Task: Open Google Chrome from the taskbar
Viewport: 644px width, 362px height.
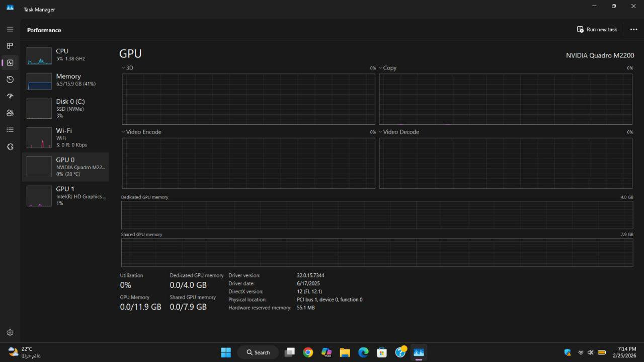Action: [x=308, y=352]
